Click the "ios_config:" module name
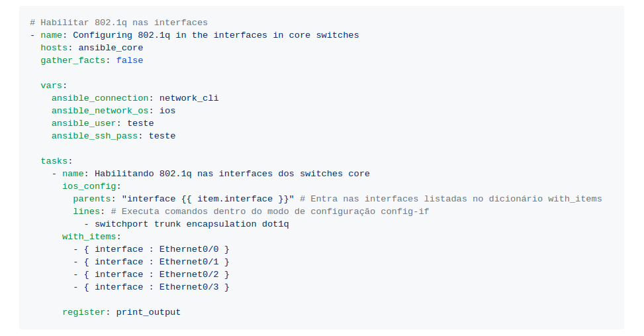 pos(92,186)
